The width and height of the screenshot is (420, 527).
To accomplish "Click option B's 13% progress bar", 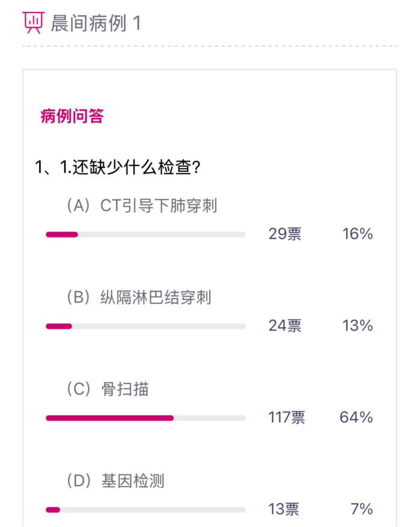I will click(x=145, y=326).
